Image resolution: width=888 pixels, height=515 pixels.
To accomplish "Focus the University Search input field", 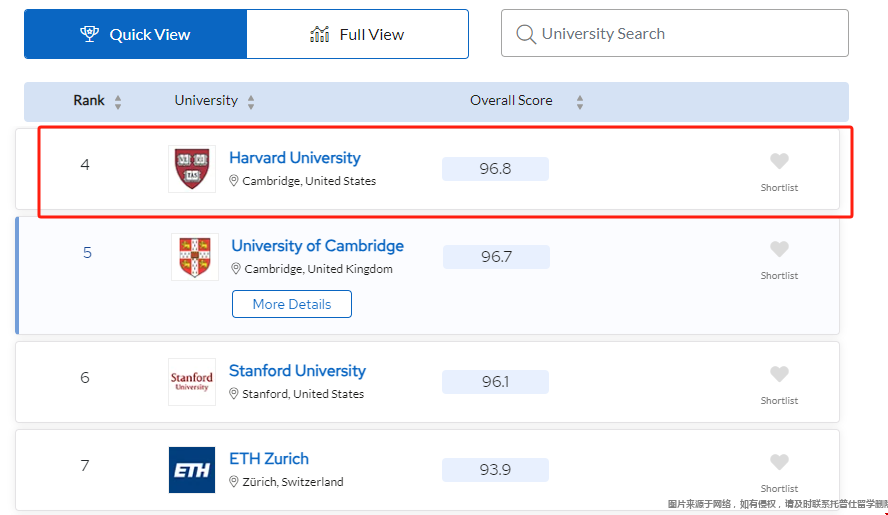I will (674, 33).
